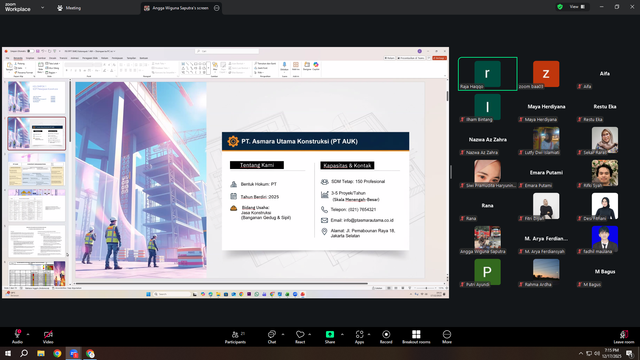Open first Chrome icon on host taskbar
640x360 pixels.
pos(57,353)
